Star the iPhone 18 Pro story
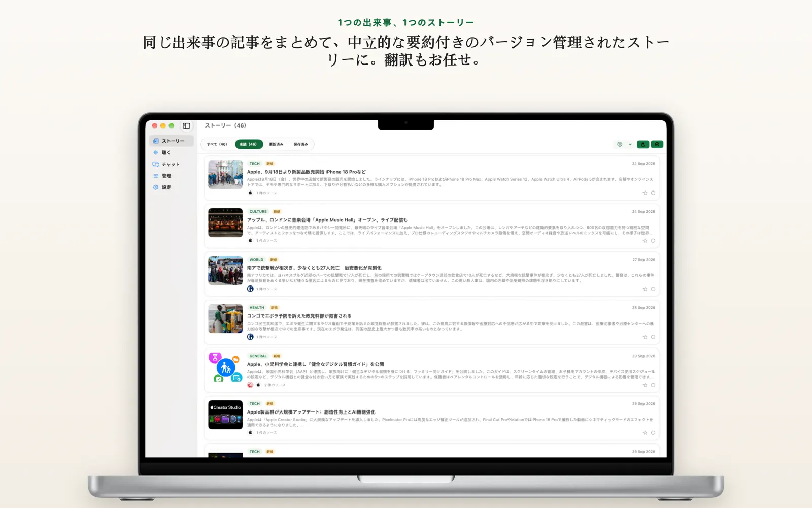 coord(645,193)
